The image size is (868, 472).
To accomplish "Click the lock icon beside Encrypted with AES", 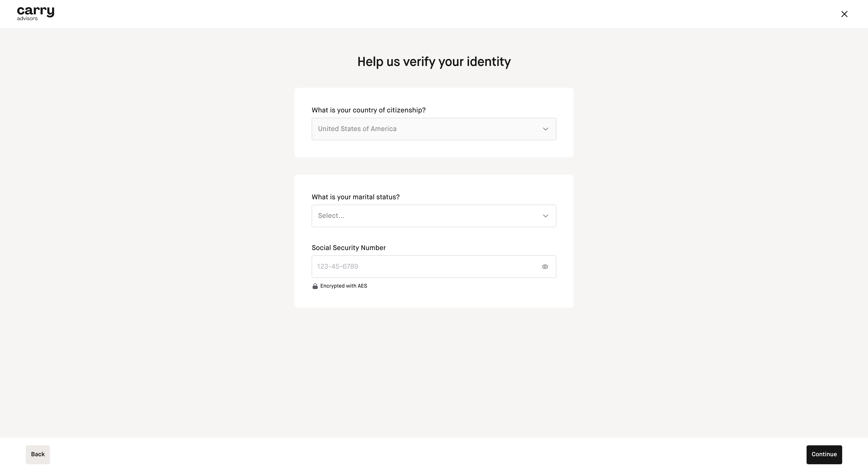I will coord(315,286).
